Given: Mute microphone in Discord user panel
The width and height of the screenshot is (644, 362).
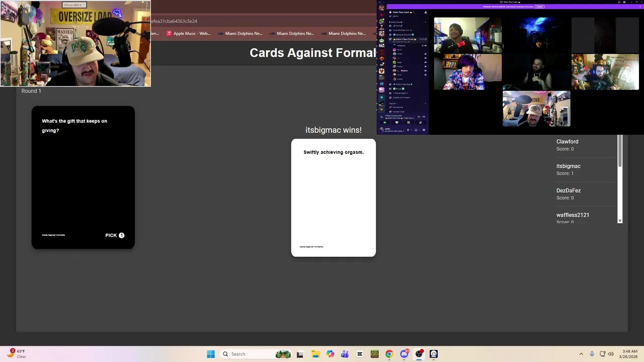Looking at the screenshot, I should [x=408, y=130].
